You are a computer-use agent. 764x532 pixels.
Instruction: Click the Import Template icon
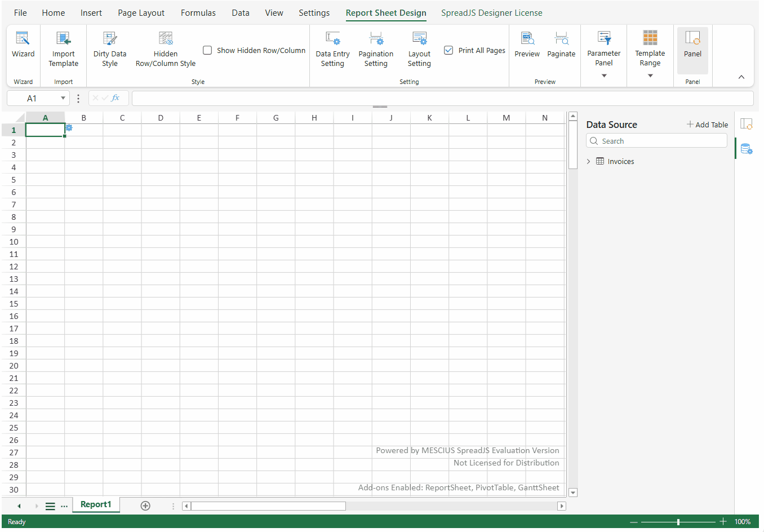click(x=63, y=39)
